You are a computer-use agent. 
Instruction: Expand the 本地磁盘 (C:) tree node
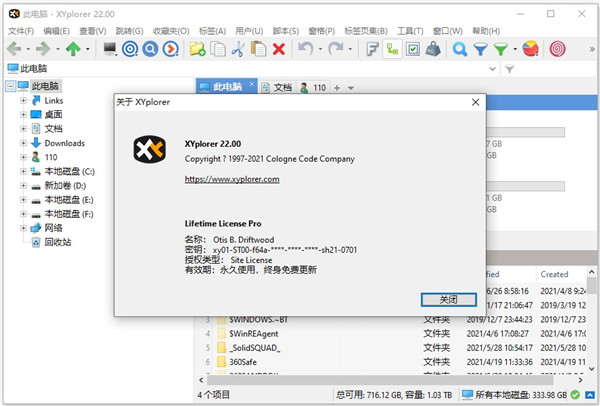pyautogui.click(x=23, y=171)
